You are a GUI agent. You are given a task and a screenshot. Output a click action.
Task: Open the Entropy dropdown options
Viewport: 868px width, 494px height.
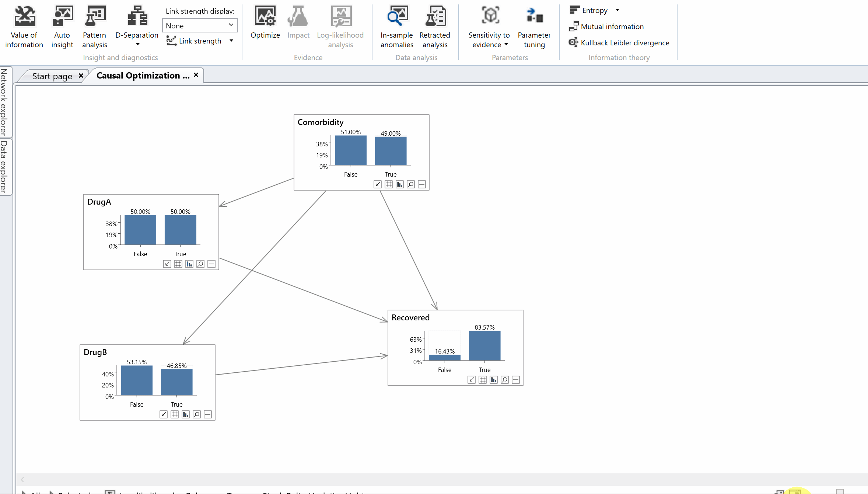(617, 10)
